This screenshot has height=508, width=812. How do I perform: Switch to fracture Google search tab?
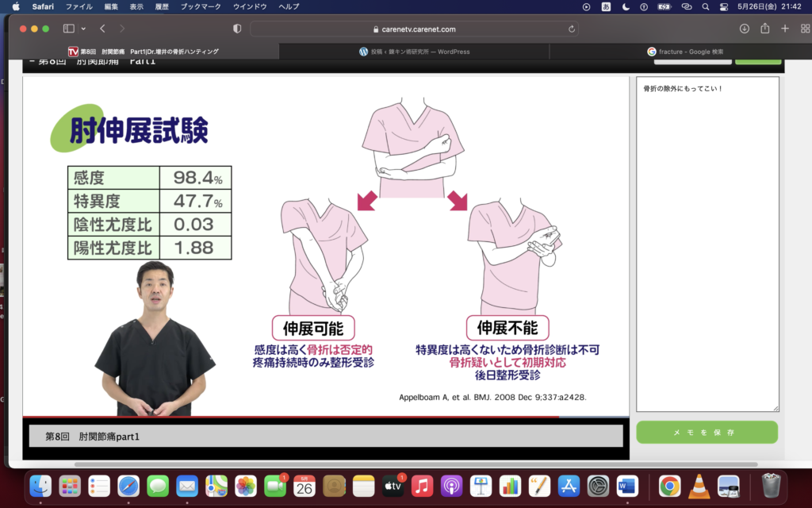(x=685, y=52)
